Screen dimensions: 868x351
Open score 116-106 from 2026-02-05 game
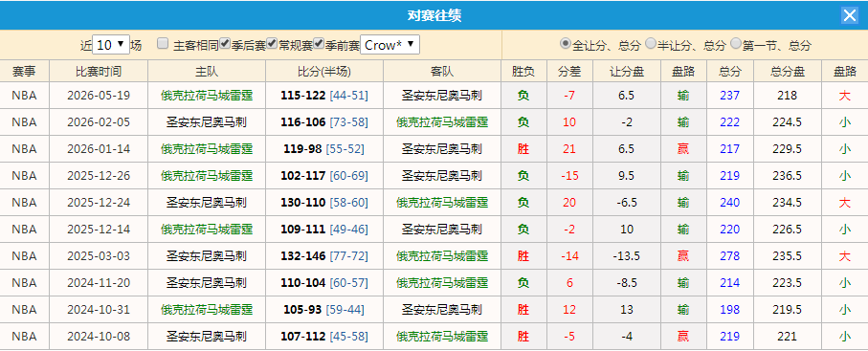pos(302,122)
